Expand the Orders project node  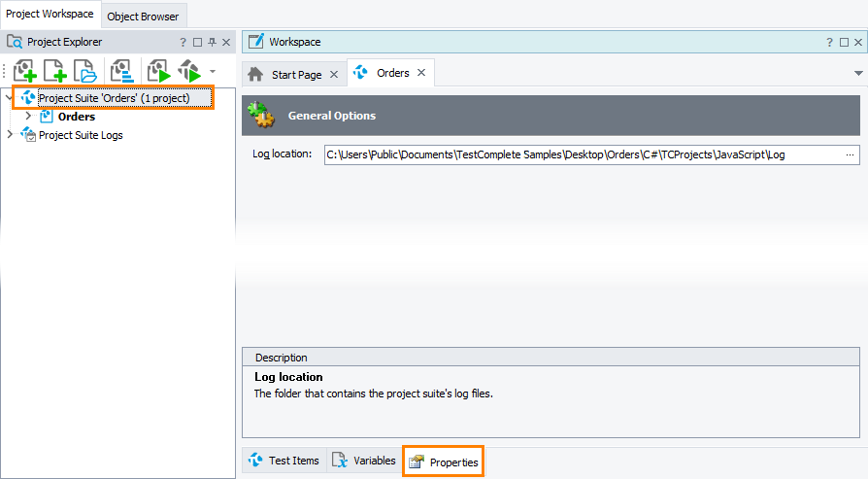pos(28,117)
